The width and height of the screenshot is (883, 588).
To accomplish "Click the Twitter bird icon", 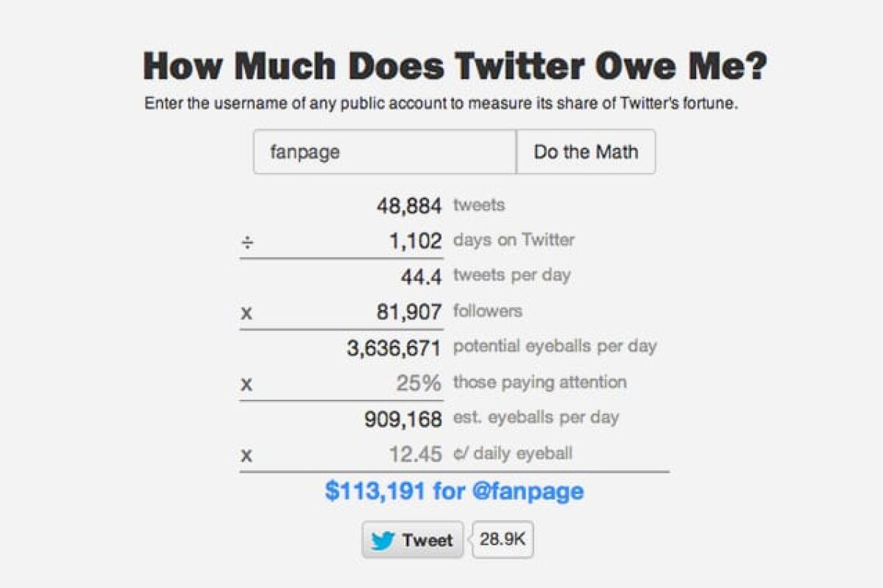I will (x=382, y=539).
